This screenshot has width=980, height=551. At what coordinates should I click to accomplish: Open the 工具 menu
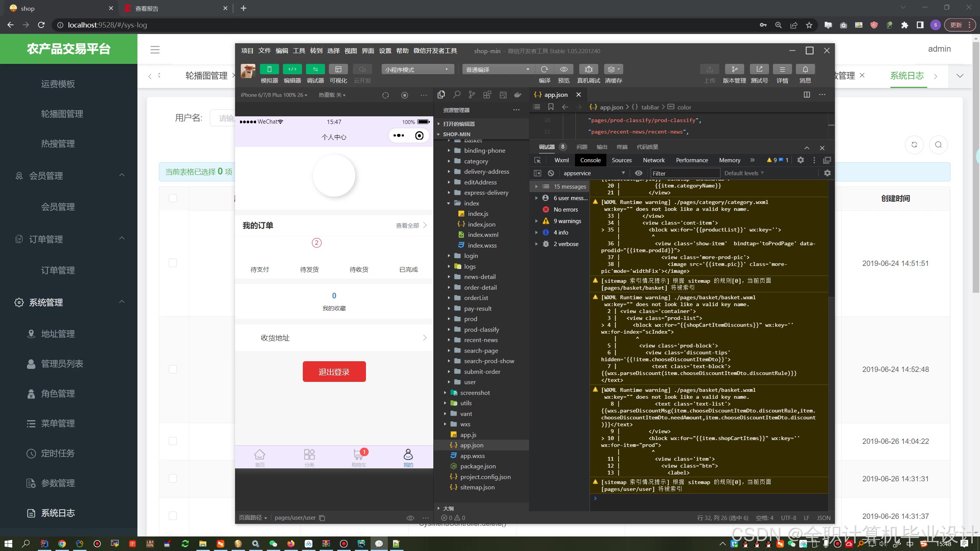click(x=299, y=51)
